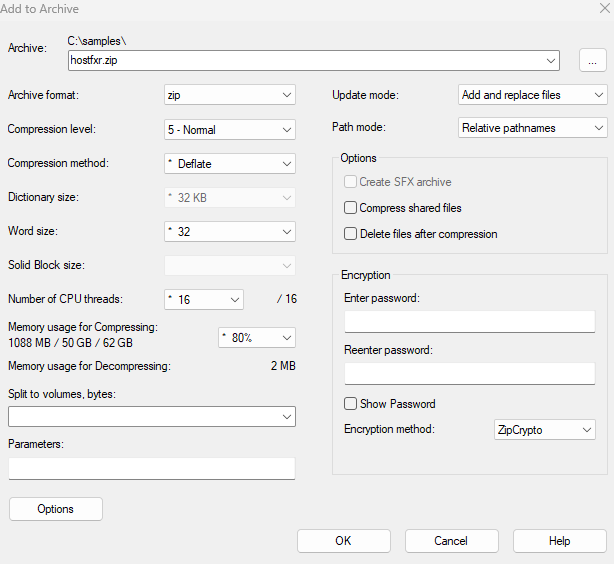
Task: Click the C:\samples\ path text
Action: (97, 41)
